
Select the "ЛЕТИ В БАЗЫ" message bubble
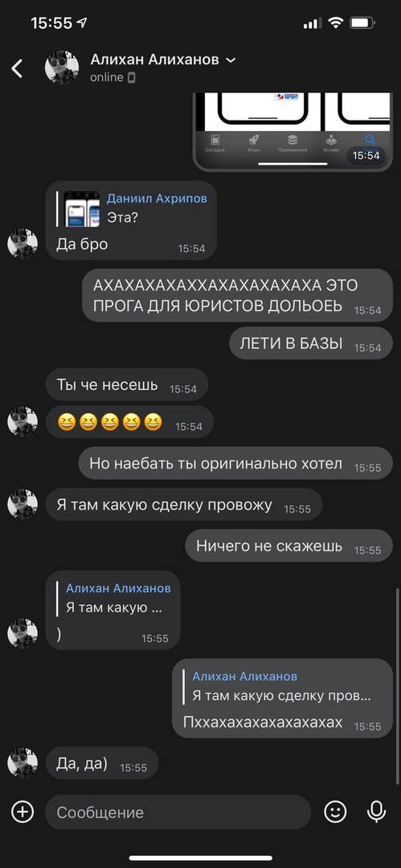(x=311, y=343)
